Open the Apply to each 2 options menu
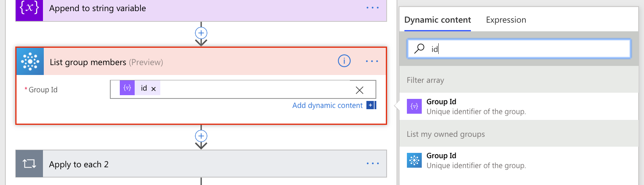This screenshot has height=185, width=644. tap(372, 164)
